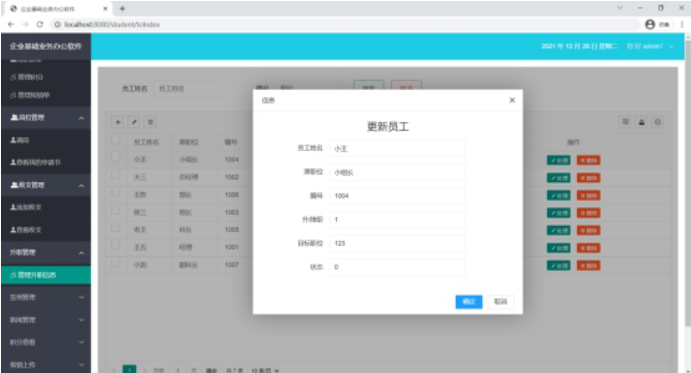Click the 升/降职 field showing 1
Screen dimensions: 691x373
click(x=397, y=220)
